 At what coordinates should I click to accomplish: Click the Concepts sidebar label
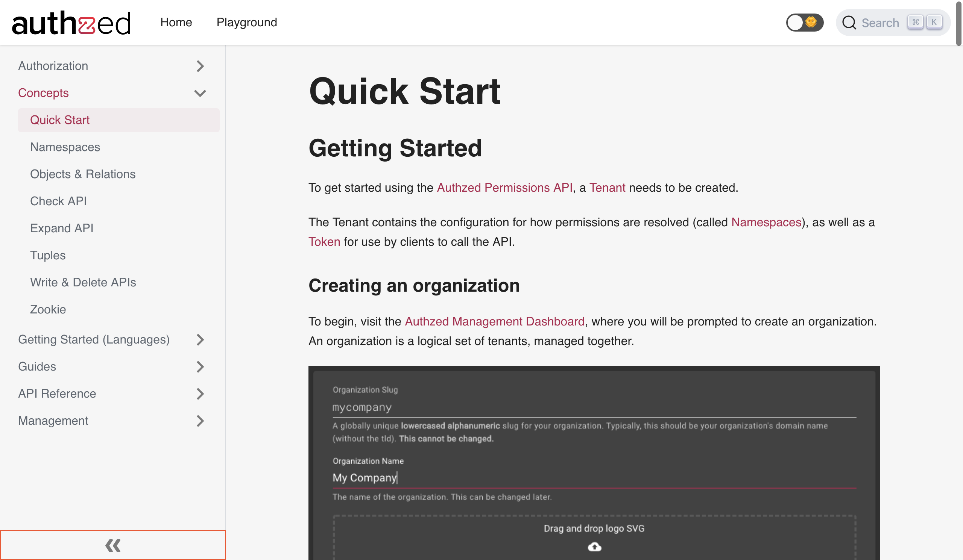tap(43, 93)
